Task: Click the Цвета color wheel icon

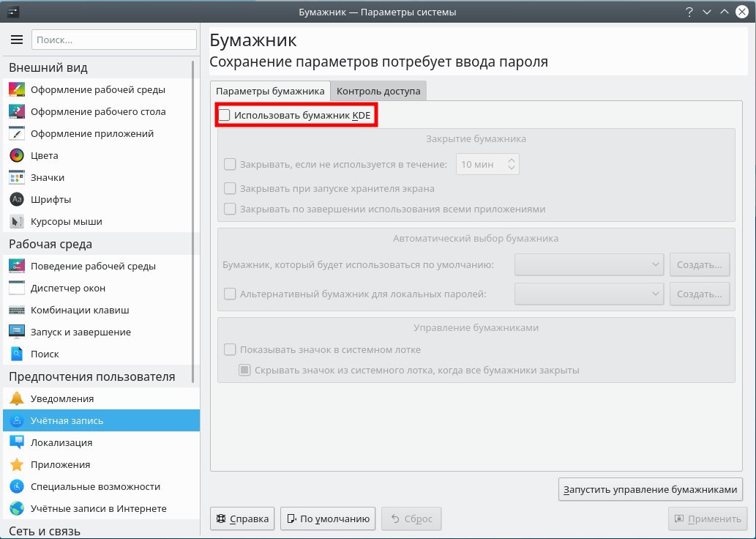Action: tap(17, 155)
